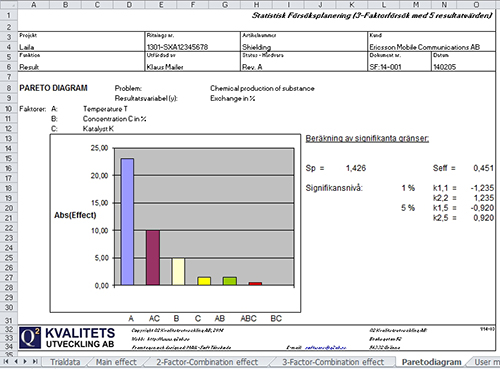Viewport: 500px width, 369px height.
Task: Jump to last sheet tab arrow
Action: tap(35, 362)
